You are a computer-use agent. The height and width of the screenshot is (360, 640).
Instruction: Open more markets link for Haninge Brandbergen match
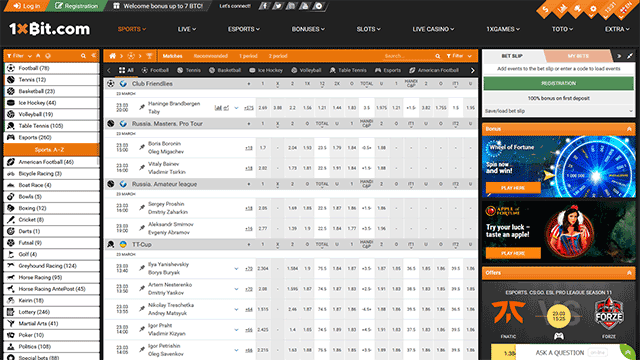(249, 108)
